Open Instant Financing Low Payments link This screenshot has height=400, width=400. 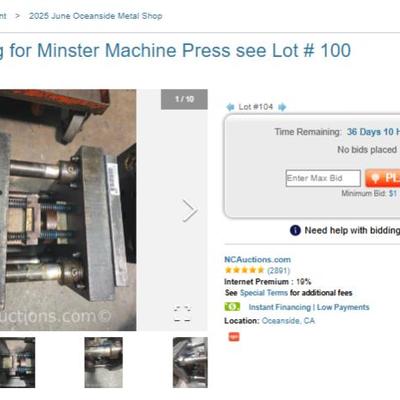point(309,307)
